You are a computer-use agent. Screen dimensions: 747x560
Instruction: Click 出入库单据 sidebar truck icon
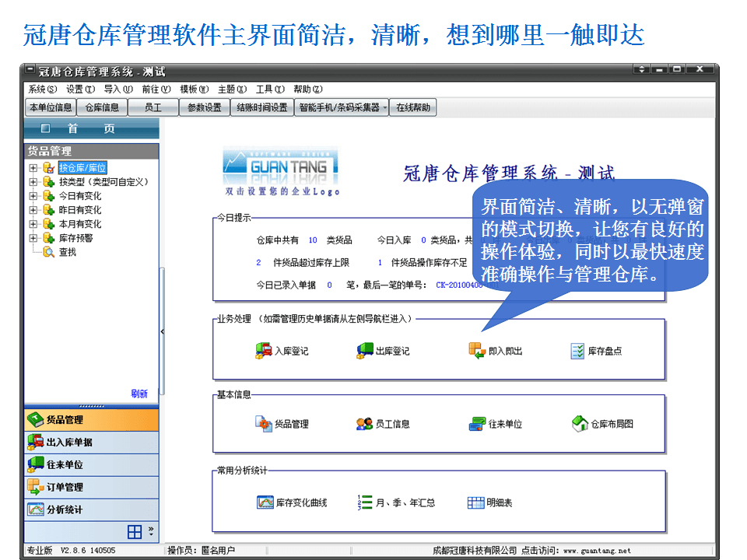pos(36,442)
